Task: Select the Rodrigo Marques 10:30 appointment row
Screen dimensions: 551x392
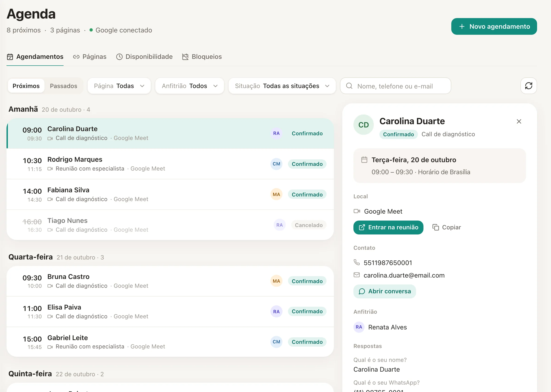Action: tap(170, 164)
